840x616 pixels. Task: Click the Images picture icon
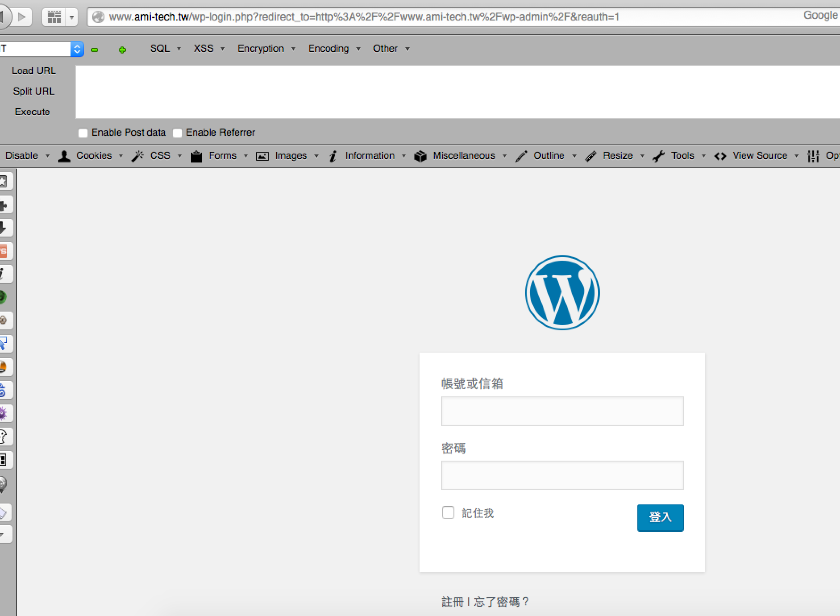pos(262,156)
